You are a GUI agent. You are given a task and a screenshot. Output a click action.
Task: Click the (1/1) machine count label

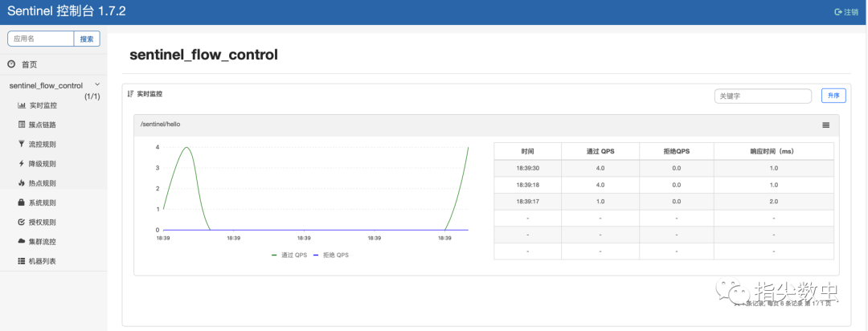coord(92,96)
